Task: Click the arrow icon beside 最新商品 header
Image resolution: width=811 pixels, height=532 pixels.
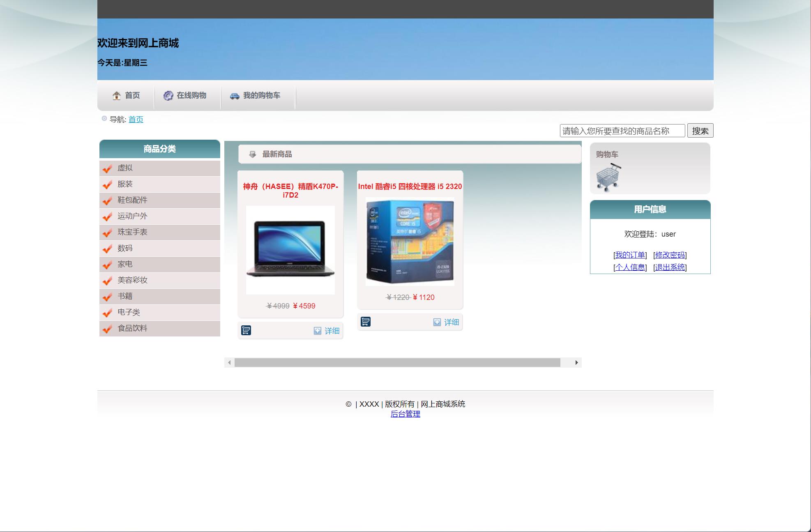Action: 252,154
